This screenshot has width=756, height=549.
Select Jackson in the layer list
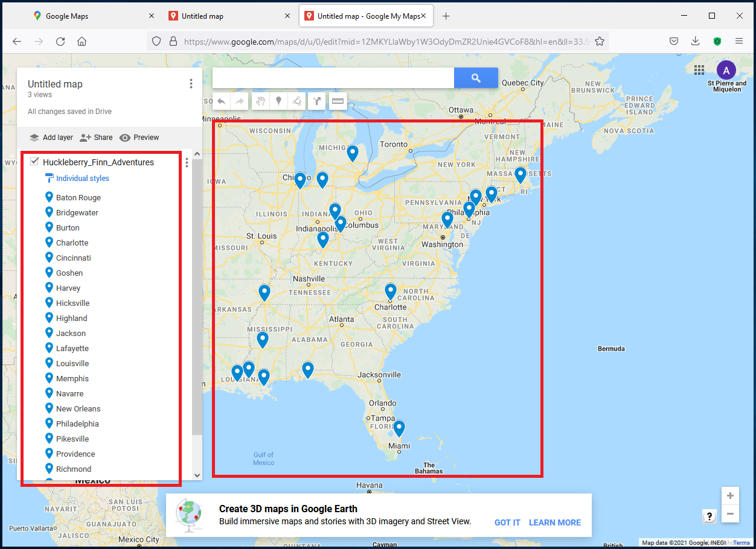(71, 333)
